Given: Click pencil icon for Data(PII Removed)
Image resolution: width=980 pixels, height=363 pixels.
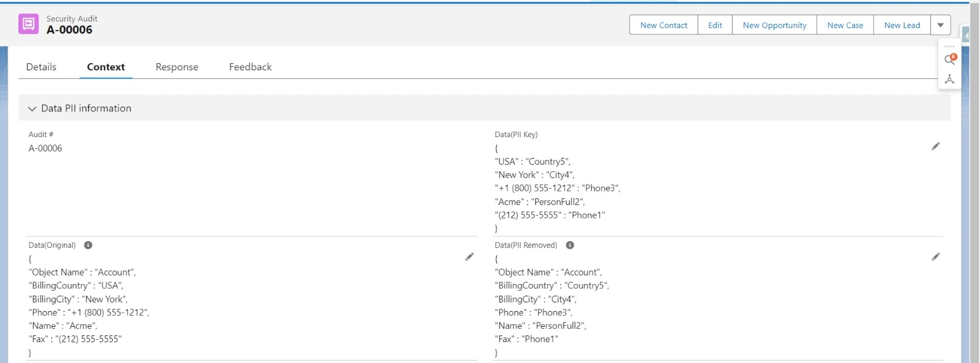Looking at the screenshot, I should point(935,257).
